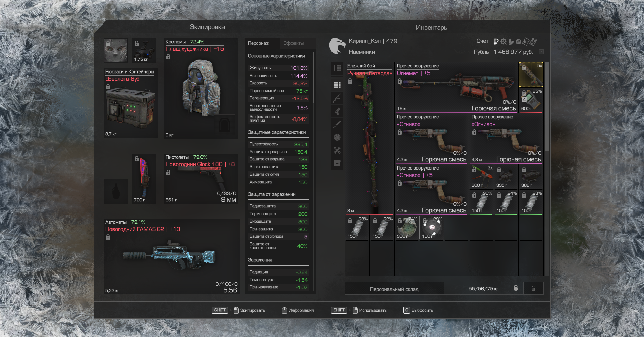This screenshot has height=337, width=644.
Task: Select the Новогодний Glock 18C pistol
Action: pos(201,179)
